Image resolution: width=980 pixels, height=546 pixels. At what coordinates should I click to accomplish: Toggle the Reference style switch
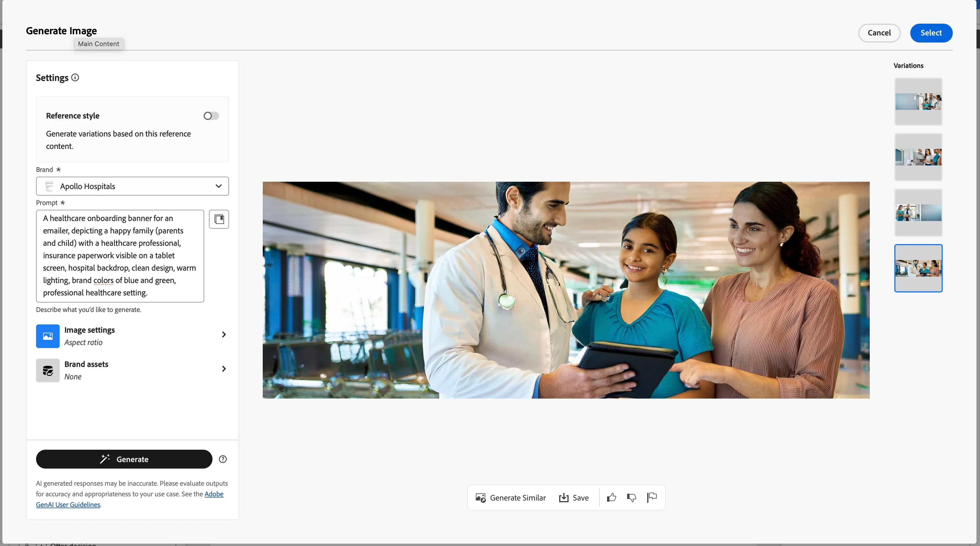[x=211, y=116]
